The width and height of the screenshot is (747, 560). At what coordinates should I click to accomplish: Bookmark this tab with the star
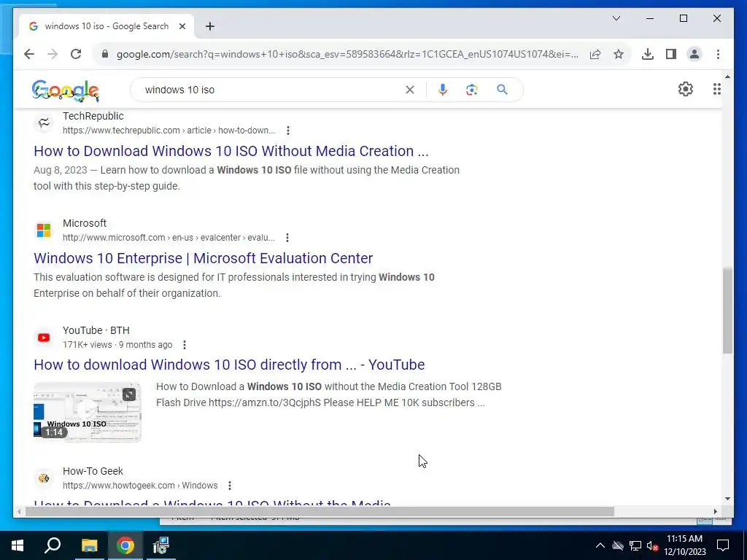619,54
